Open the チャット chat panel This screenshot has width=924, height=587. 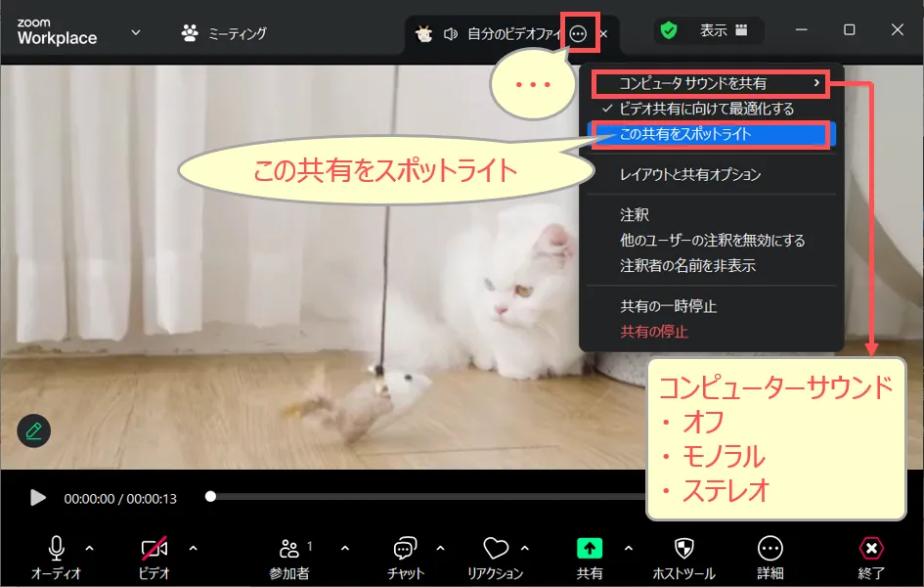point(405,549)
